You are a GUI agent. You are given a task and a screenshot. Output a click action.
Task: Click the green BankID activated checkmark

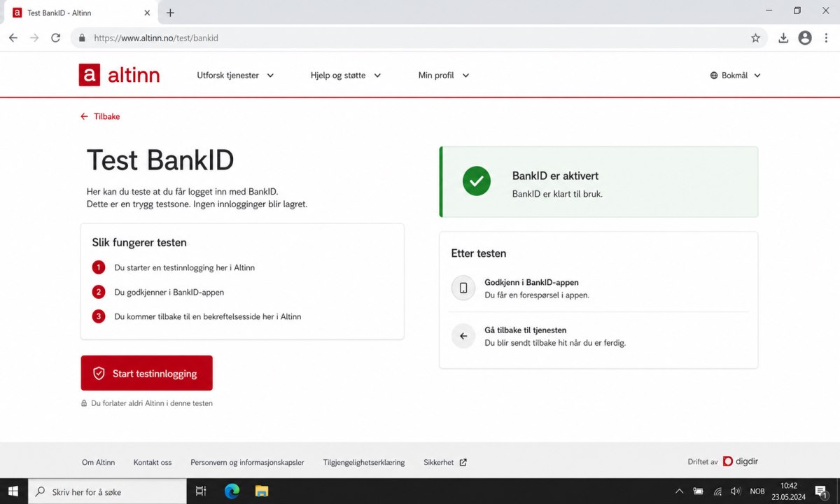pyautogui.click(x=477, y=181)
